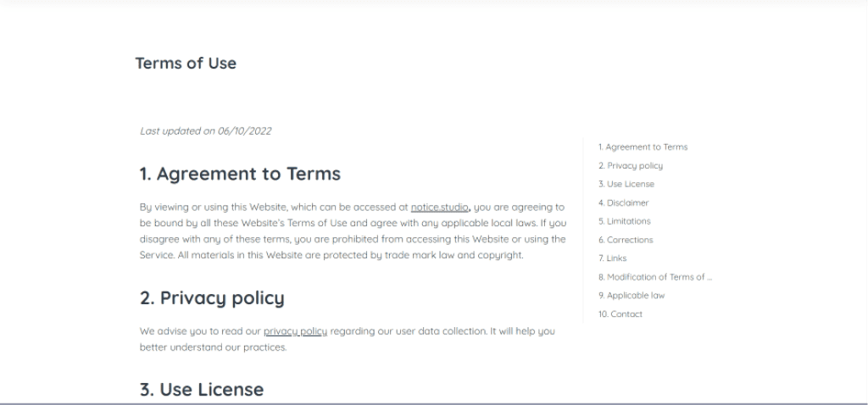
Task: Click the 3. Use License heading
Action: click(x=202, y=390)
